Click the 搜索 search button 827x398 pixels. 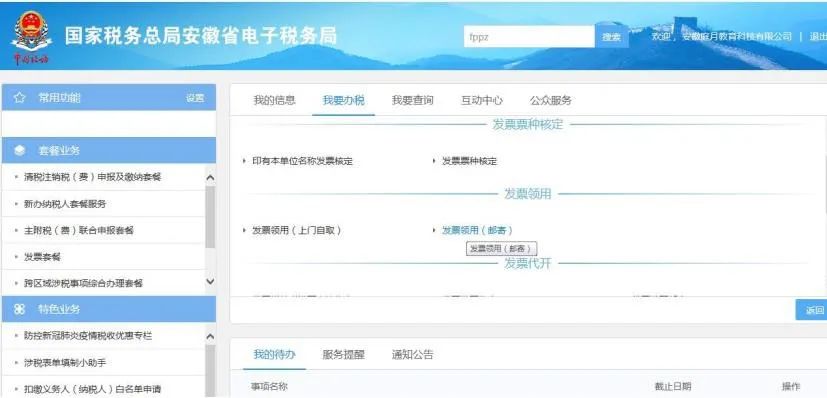(611, 37)
